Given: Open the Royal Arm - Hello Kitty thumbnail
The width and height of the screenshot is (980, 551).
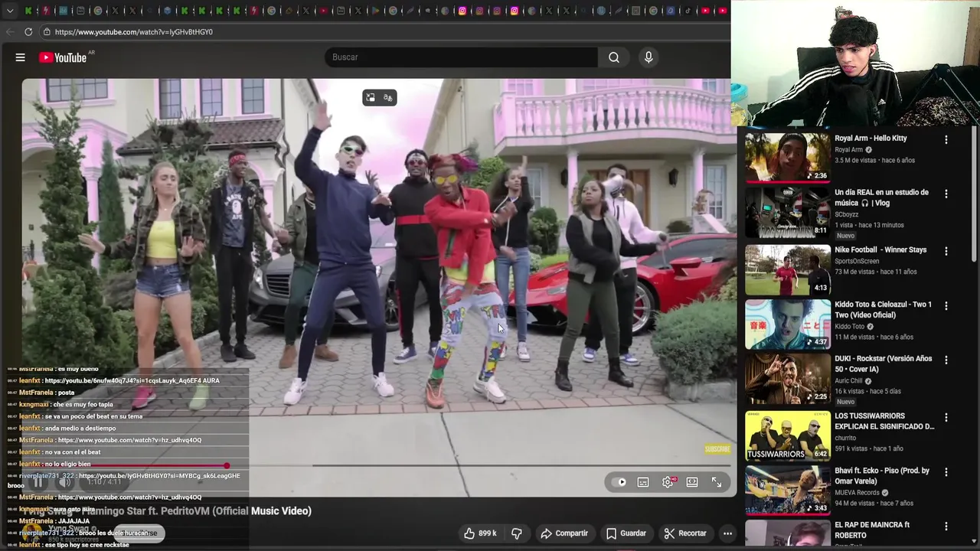Looking at the screenshot, I should tap(788, 158).
